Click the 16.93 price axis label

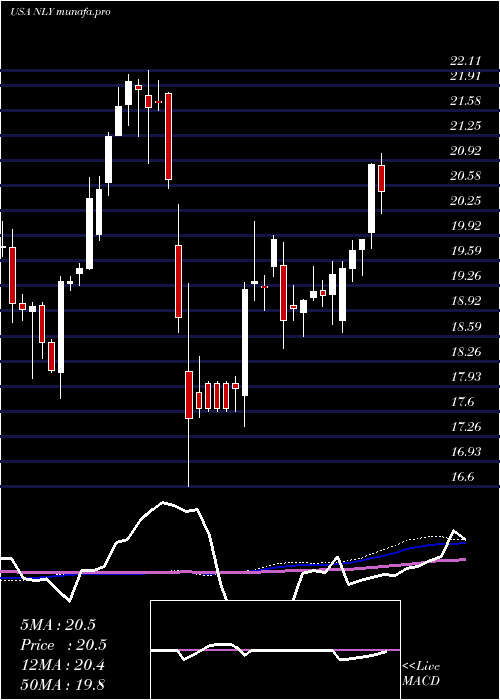[466, 452]
